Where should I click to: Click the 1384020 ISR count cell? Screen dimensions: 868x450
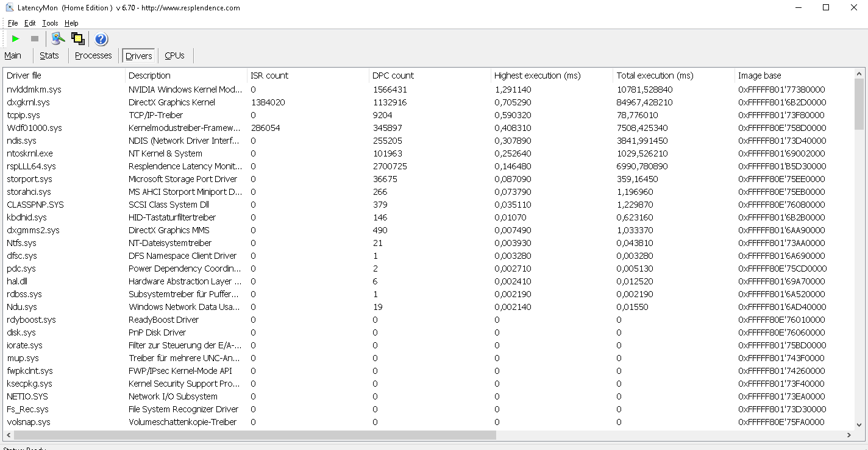268,102
